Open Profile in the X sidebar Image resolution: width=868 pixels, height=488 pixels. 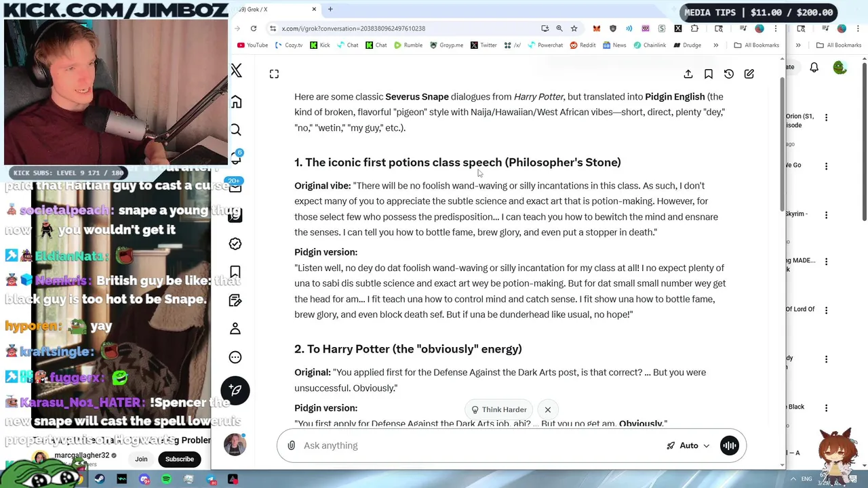click(235, 329)
